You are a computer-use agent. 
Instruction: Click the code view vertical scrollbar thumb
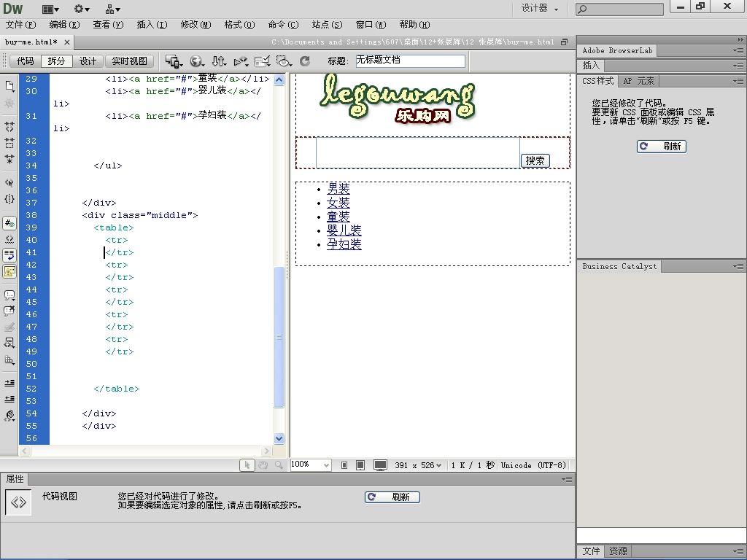[279, 337]
